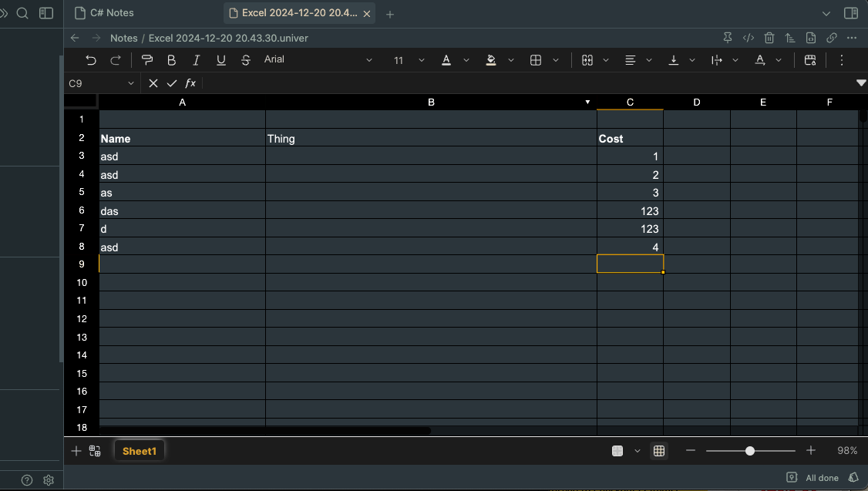The width and height of the screenshot is (868, 491).
Task: Open the more toolbar options menu
Action: (842, 60)
